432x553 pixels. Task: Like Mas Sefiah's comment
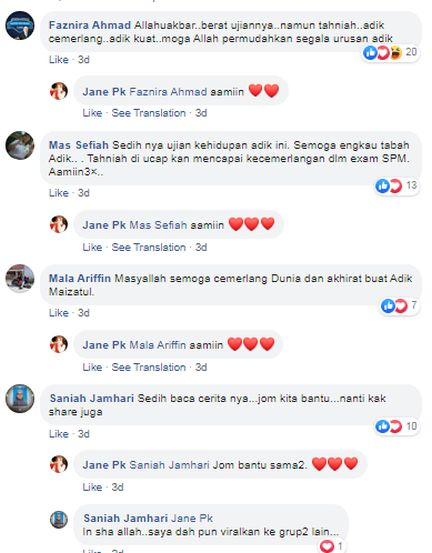(59, 193)
